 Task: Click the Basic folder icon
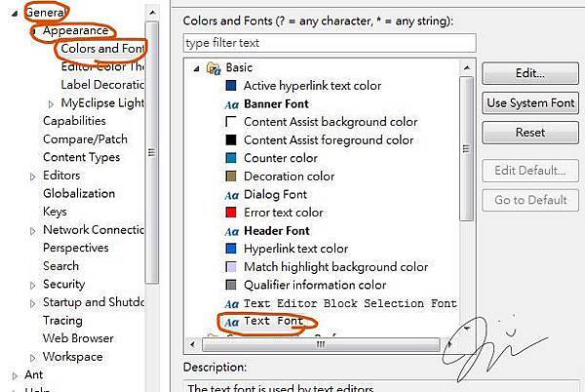(x=214, y=67)
